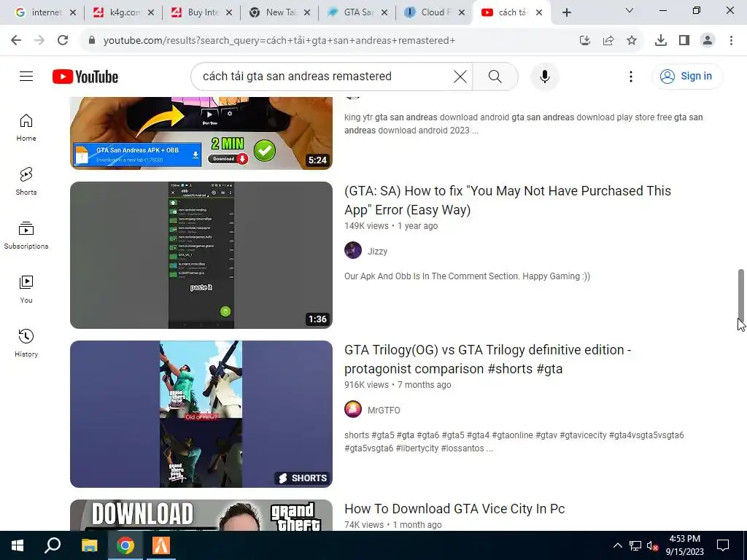Open the GTA Trilogy Shorts thumbnail
Screen dimensions: 747x560
click(201, 414)
